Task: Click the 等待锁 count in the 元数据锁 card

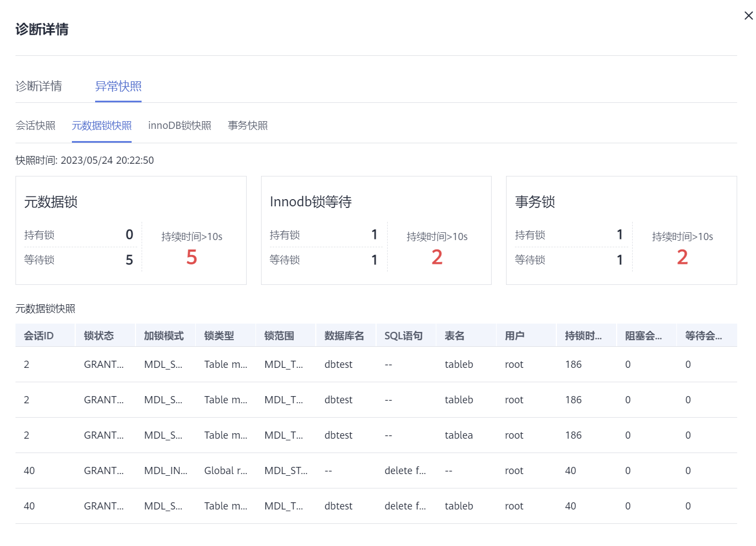Action: [129, 260]
